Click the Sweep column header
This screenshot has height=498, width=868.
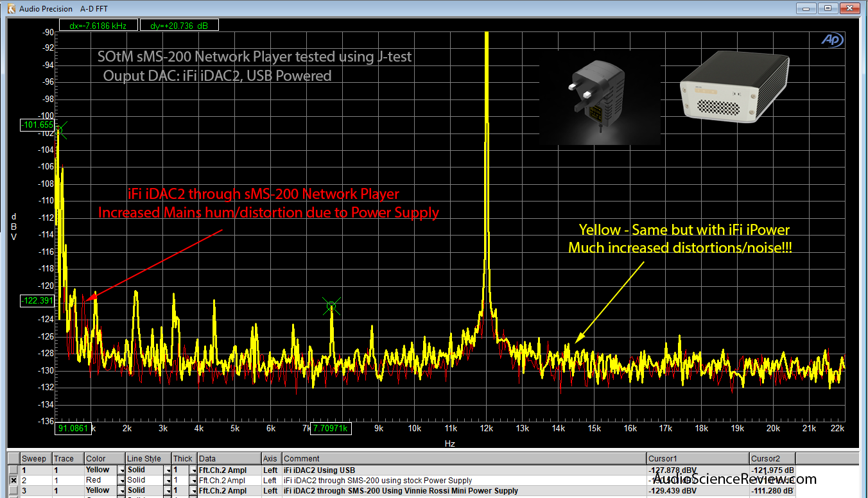click(35, 459)
